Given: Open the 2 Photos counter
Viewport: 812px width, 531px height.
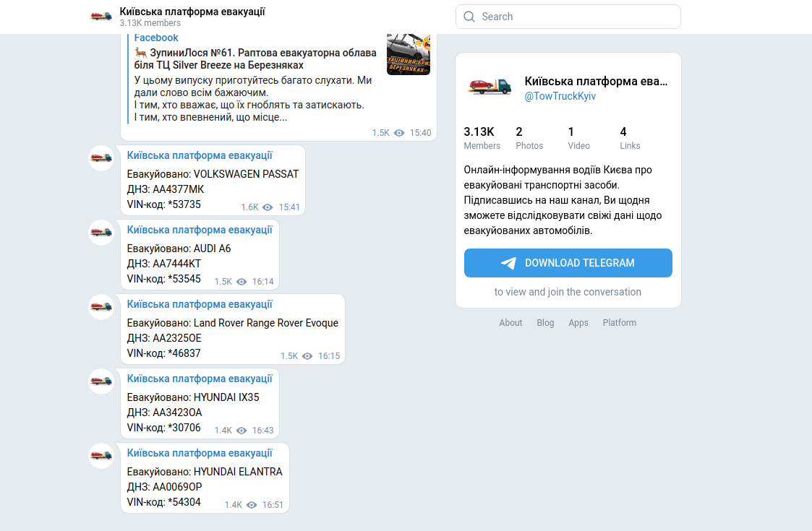Looking at the screenshot, I should pyautogui.click(x=529, y=138).
